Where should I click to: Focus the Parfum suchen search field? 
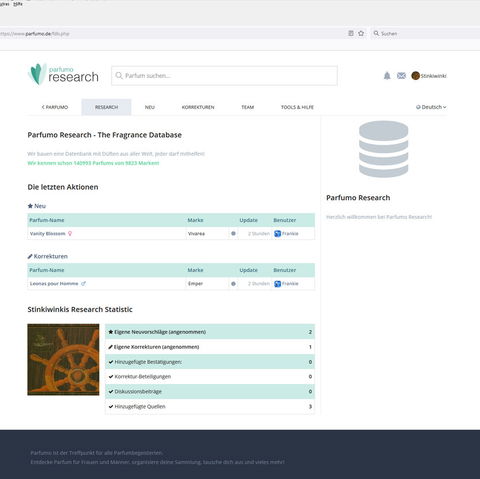point(224,76)
